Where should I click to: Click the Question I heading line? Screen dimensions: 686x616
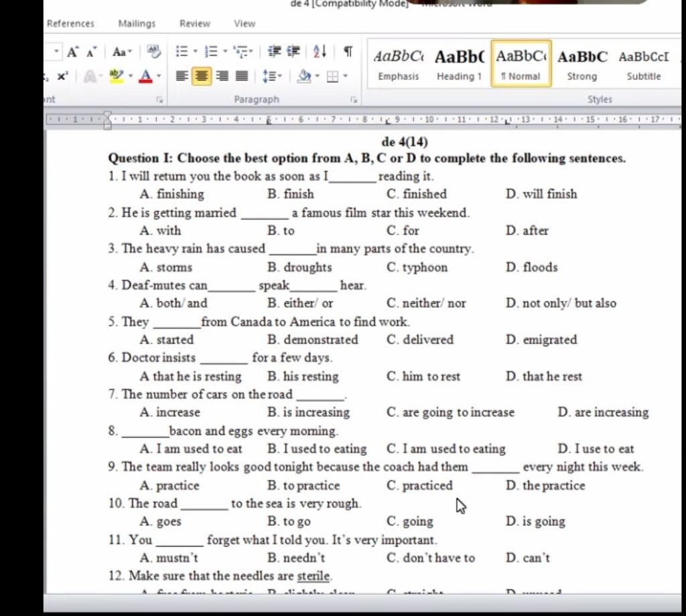366,158
